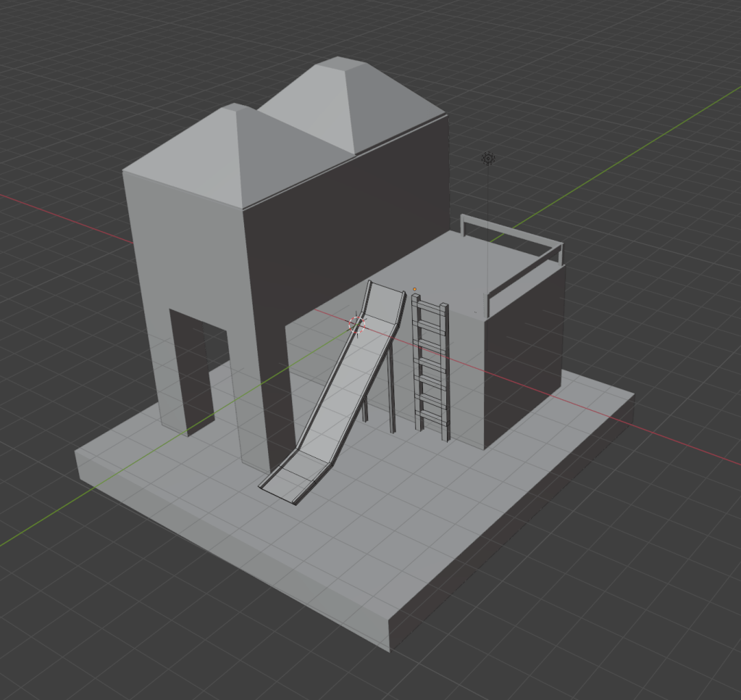Screen dimensions: 741x700
Task: Click the red-white 3D cursor crosshair
Action: coord(358,325)
